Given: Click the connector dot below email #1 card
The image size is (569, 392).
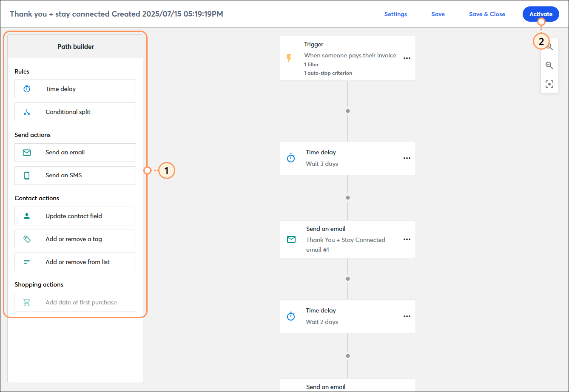Looking at the screenshot, I should [348, 279].
